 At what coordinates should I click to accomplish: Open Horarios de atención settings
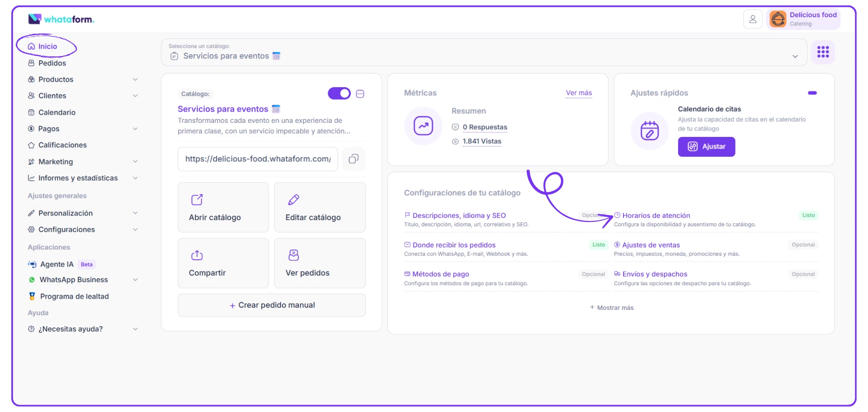tap(656, 215)
